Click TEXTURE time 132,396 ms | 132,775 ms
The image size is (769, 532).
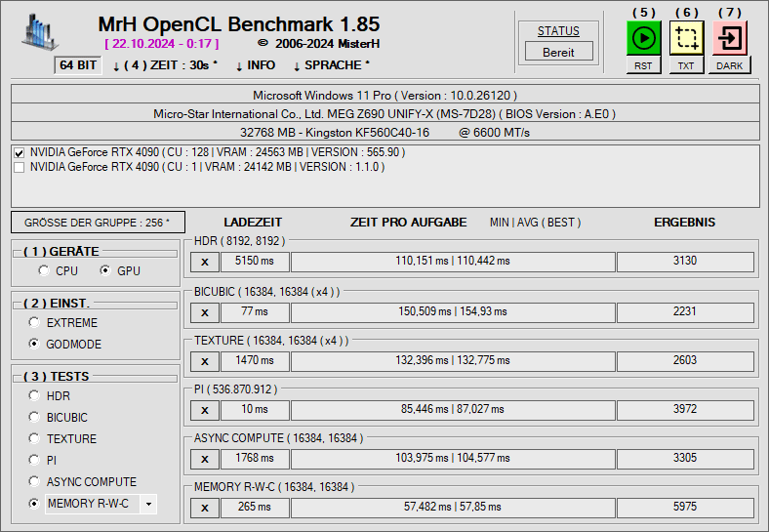point(453,361)
